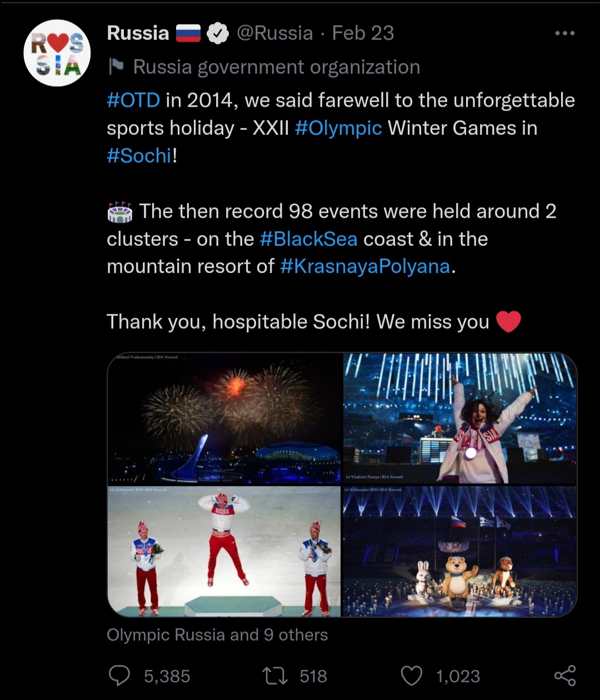
Task: Click the reply comment icon
Action: [119, 676]
